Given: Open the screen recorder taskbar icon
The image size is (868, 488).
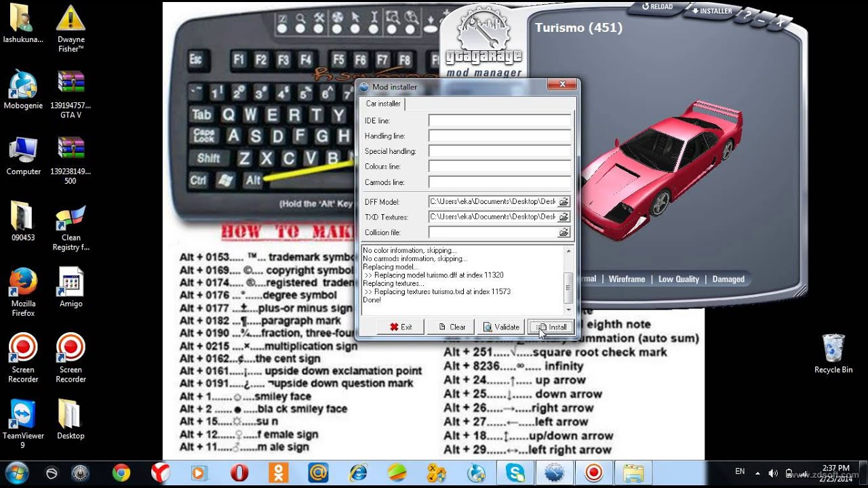Looking at the screenshot, I should click(594, 472).
